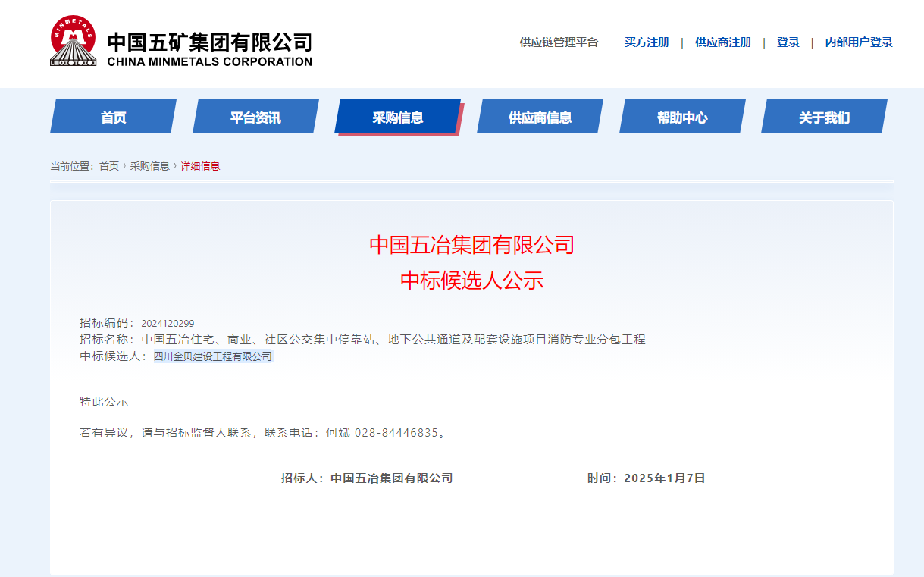This screenshot has height=577, width=924.
Task: Click the 买方注册 link
Action: click(647, 42)
